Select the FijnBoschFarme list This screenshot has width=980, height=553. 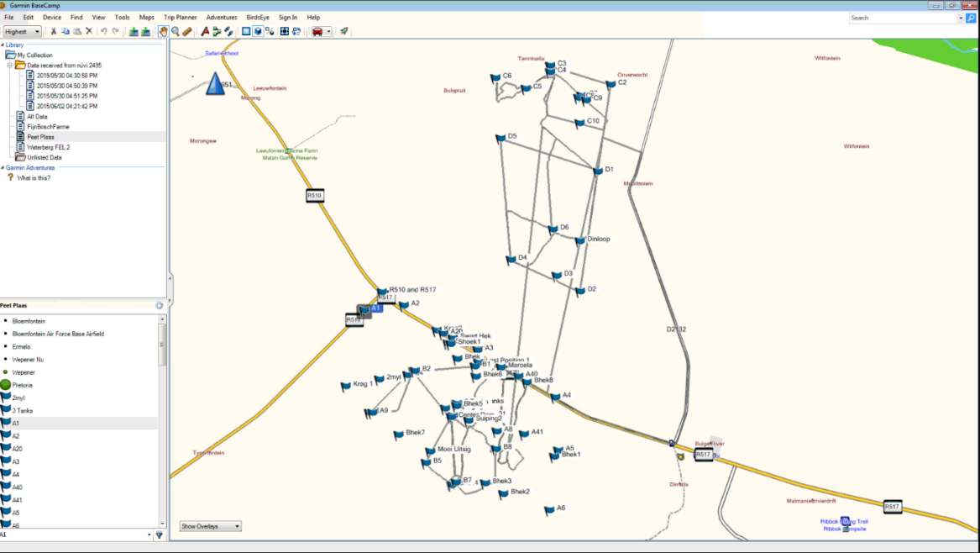[x=48, y=127]
